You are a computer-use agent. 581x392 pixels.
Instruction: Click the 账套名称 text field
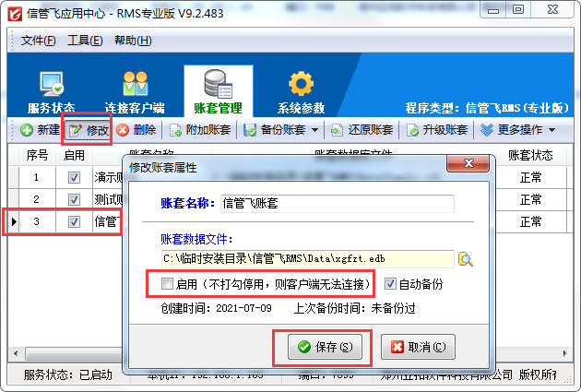tap(338, 204)
